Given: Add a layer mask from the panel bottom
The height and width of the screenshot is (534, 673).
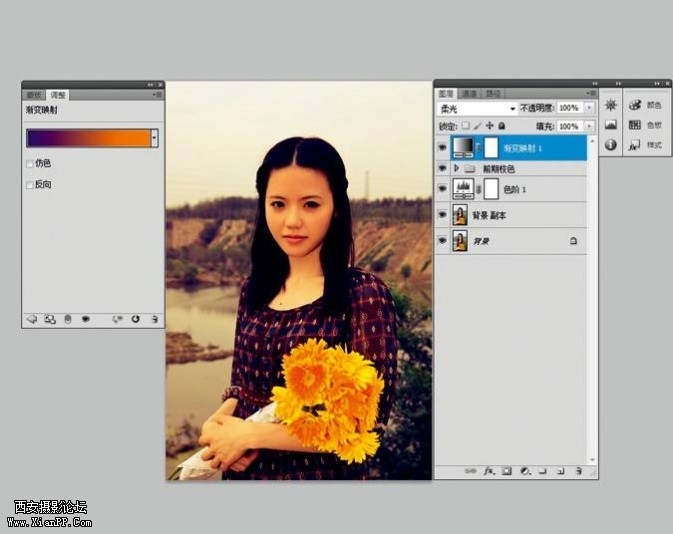Looking at the screenshot, I should tap(507, 470).
